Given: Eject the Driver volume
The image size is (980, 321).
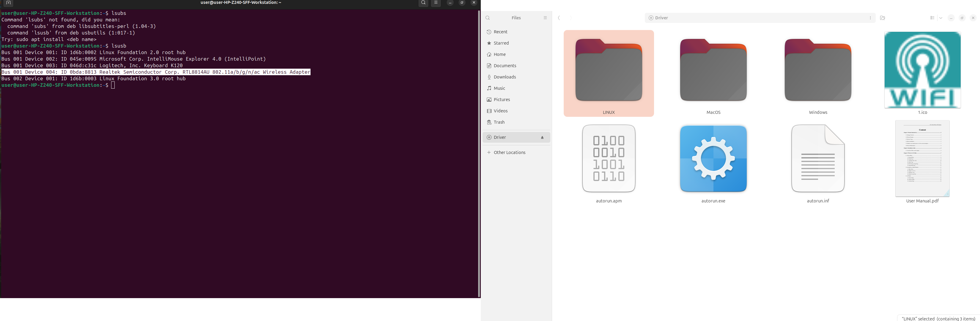Looking at the screenshot, I should 542,137.
